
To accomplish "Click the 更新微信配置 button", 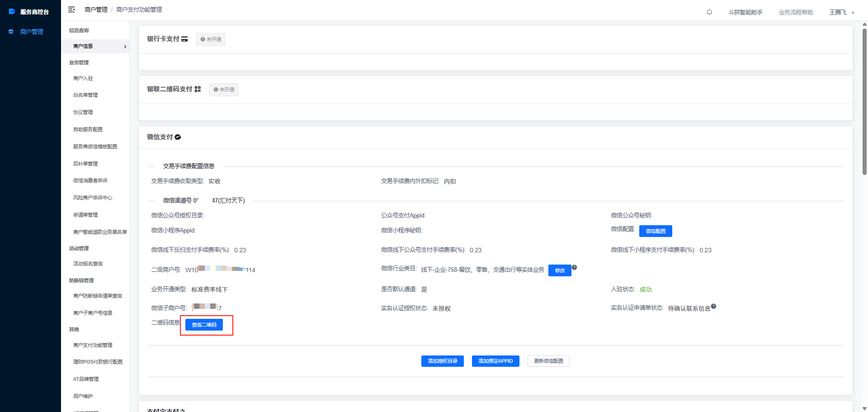I will click(548, 361).
